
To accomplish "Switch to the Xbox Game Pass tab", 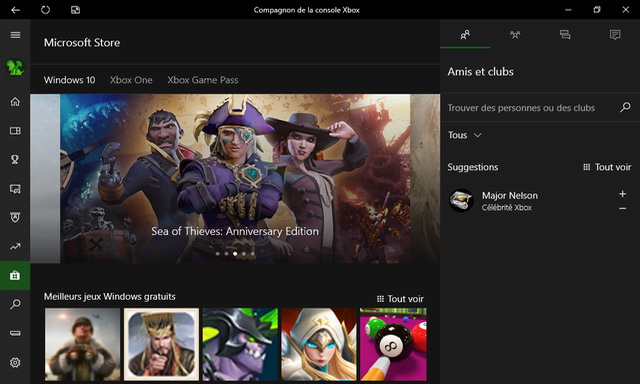I will (x=202, y=80).
